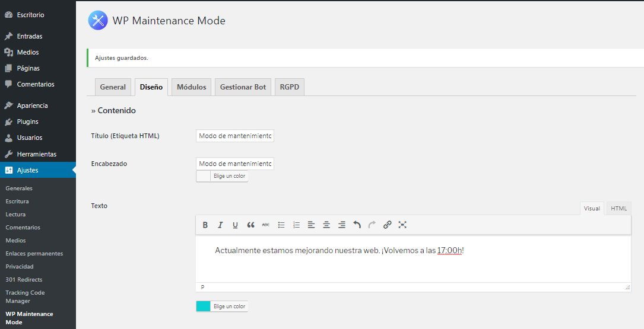Image resolution: width=644 pixels, height=329 pixels.
Task: Insert a numbered list
Action: coord(296,225)
